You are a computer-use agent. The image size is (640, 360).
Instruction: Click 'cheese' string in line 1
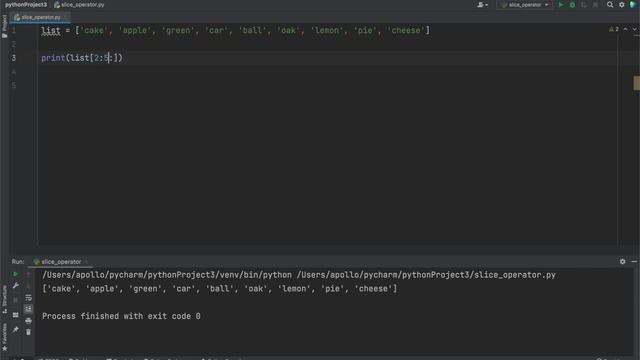(x=406, y=31)
